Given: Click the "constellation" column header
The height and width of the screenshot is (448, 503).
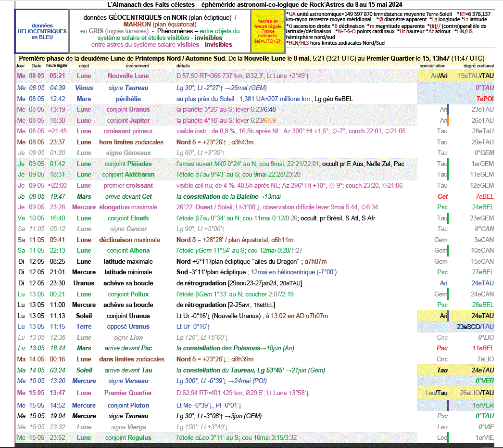Looking at the screenshot, I should point(432,66).
